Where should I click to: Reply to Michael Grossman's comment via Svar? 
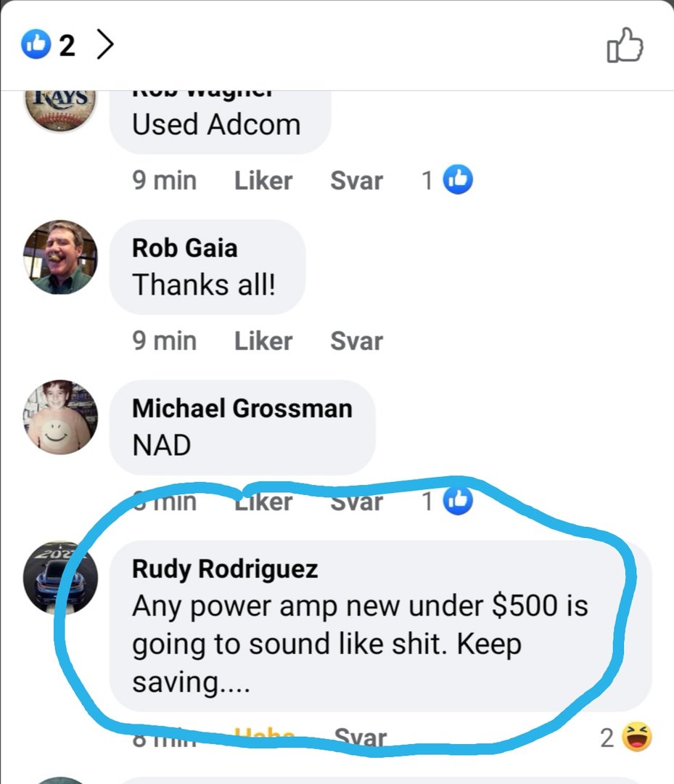click(356, 502)
